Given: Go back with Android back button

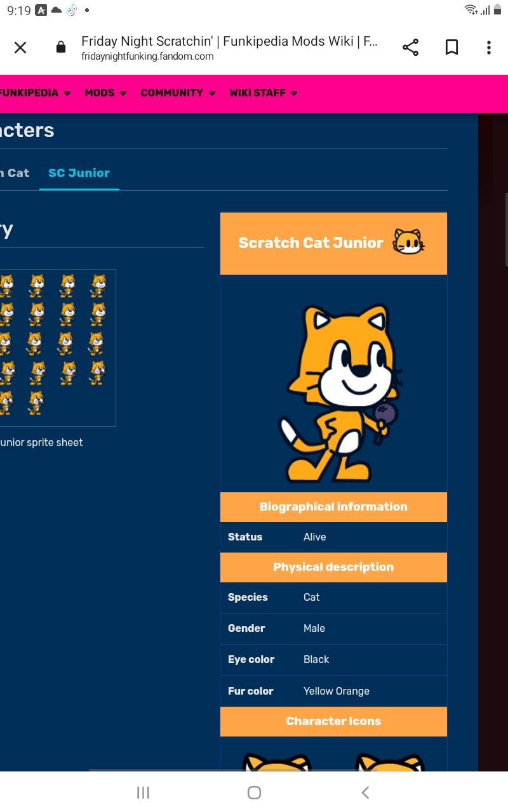Looking at the screenshot, I should [365, 792].
